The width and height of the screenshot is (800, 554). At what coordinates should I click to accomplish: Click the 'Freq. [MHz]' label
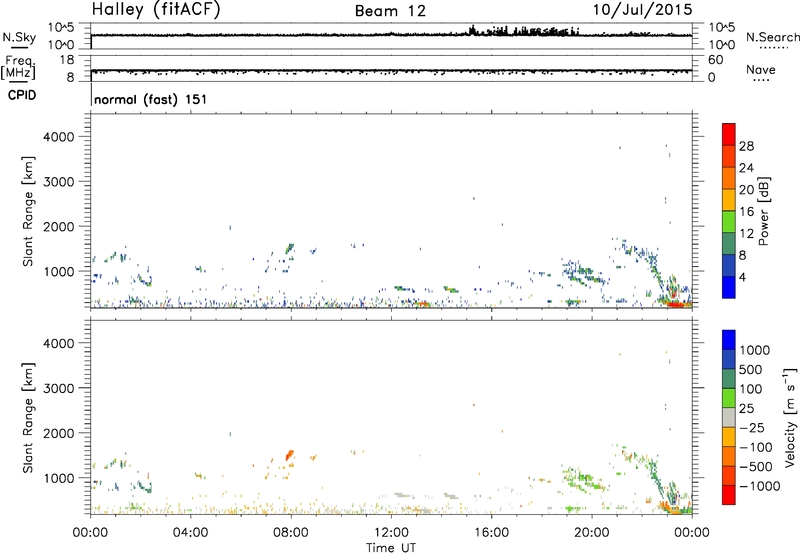[x=18, y=67]
